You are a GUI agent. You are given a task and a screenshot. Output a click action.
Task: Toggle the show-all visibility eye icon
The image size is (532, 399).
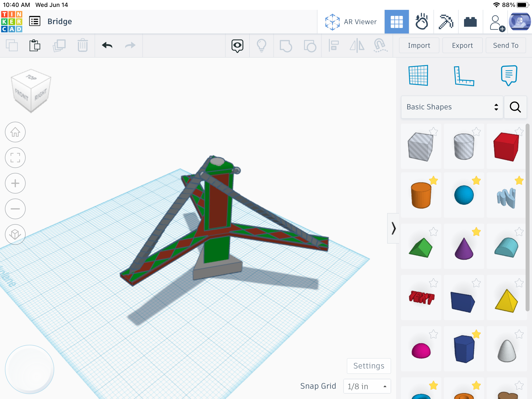tap(237, 46)
